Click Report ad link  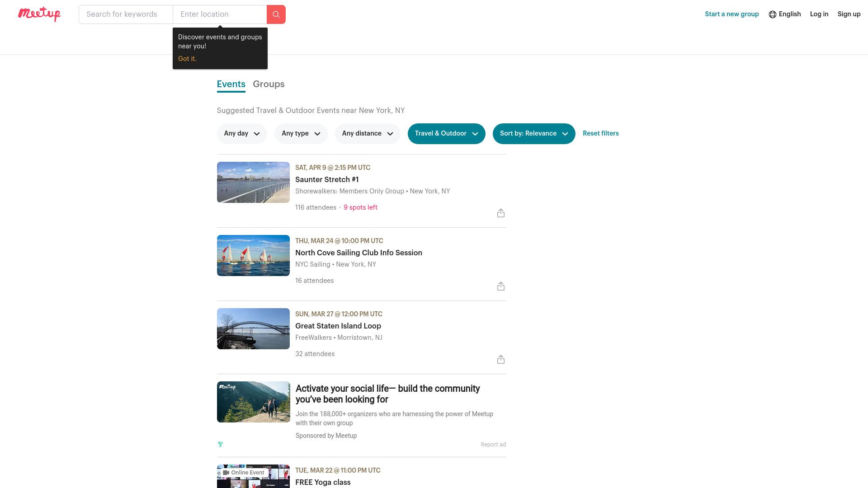coord(493,445)
